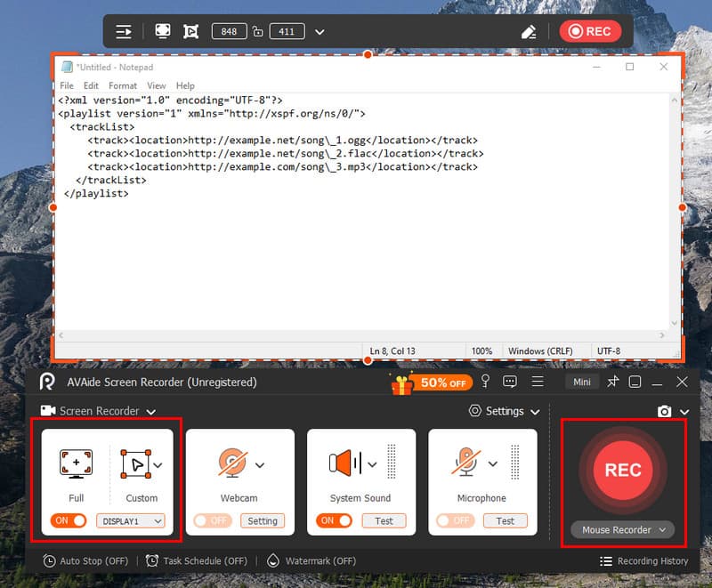712x588 pixels.
Task: Open the Format menu in Notepad
Action: click(123, 85)
